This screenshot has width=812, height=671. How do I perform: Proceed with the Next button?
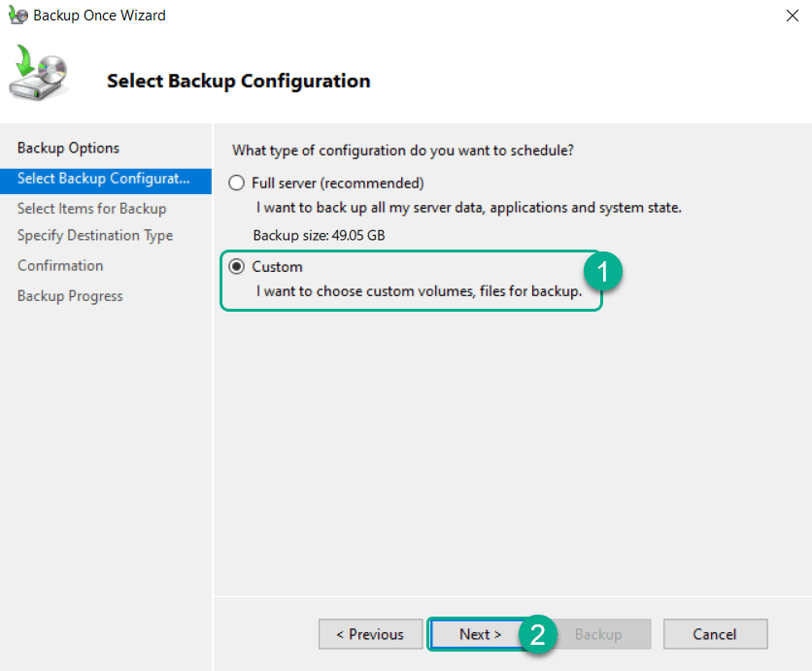[480, 634]
